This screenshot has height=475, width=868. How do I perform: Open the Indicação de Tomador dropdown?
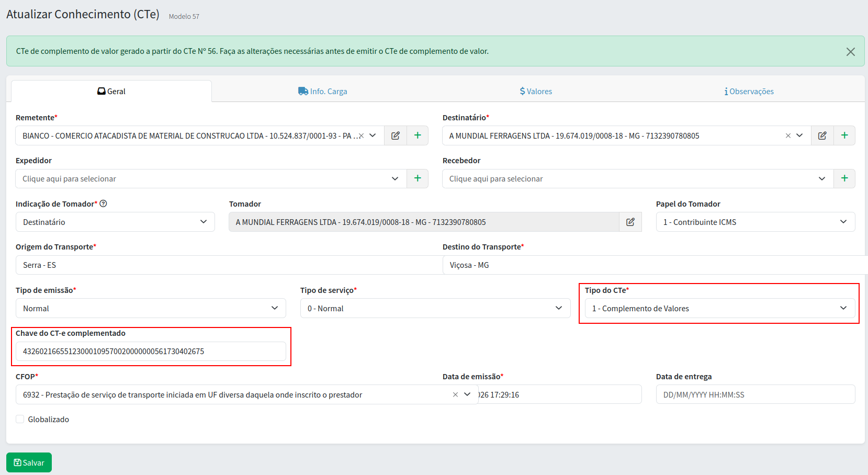coord(115,222)
